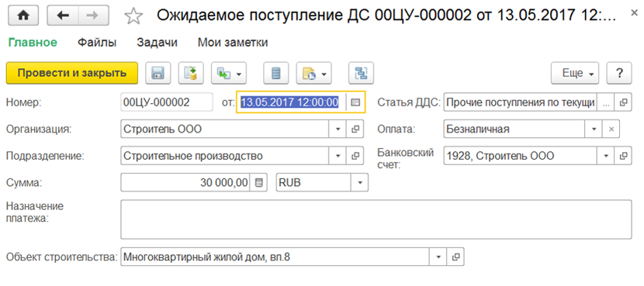Open help with question mark button

click(x=619, y=73)
